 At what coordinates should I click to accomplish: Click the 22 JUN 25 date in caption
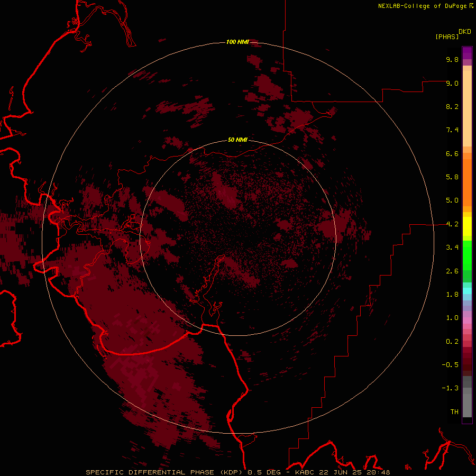(x=341, y=472)
